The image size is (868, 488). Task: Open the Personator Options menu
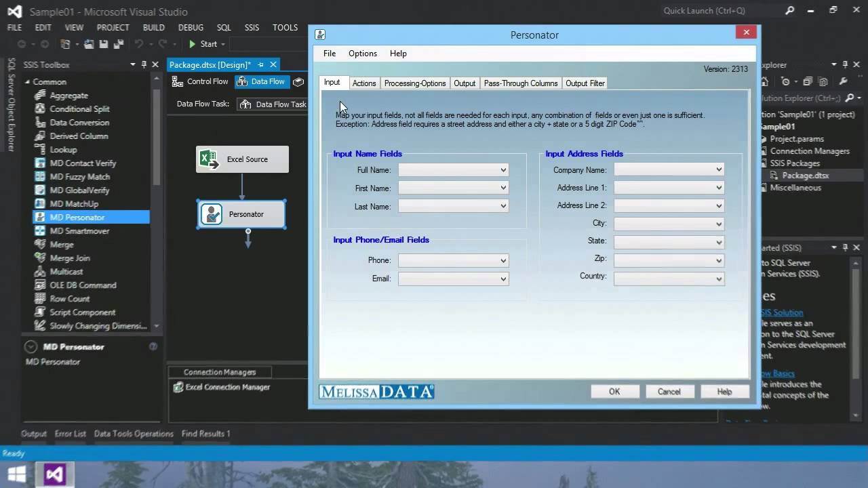pos(363,54)
